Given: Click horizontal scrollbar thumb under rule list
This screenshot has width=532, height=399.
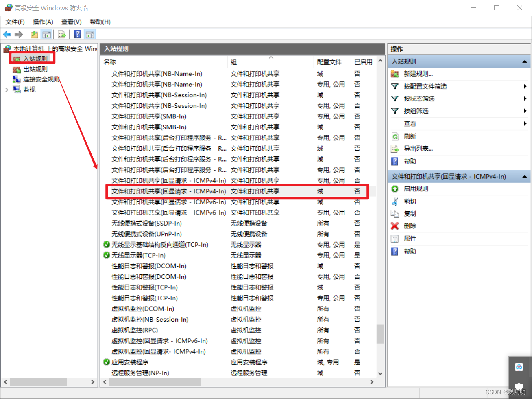Looking at the screenshot, I should pyautogui.click(x=155, y=382).
